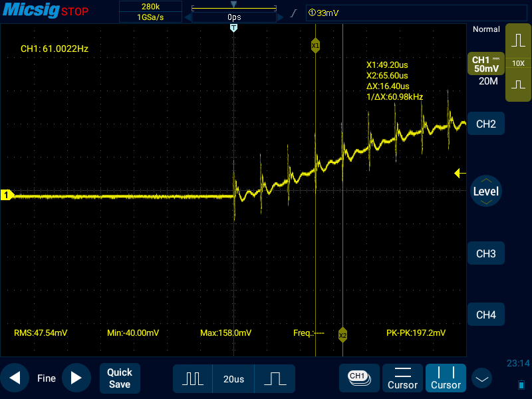Tap the short pulse icon below 10X
The height and width of the screenshot is (399, 532).
coord(518,85)
